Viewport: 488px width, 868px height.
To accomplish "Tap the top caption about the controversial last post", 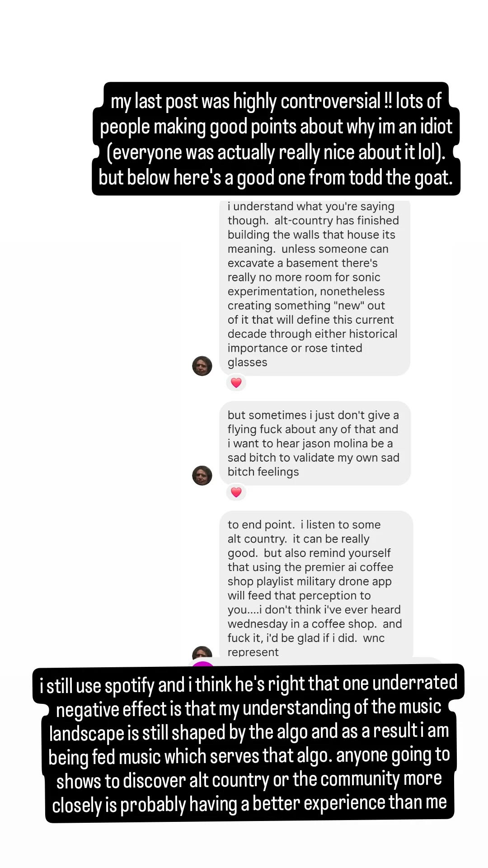I will [x=276, y=139].
